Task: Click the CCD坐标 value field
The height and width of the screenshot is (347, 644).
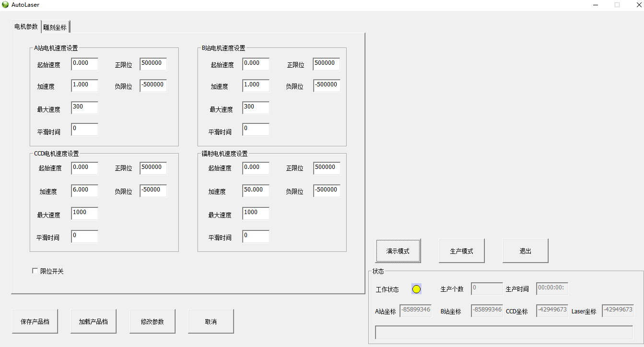Action: 552,311
